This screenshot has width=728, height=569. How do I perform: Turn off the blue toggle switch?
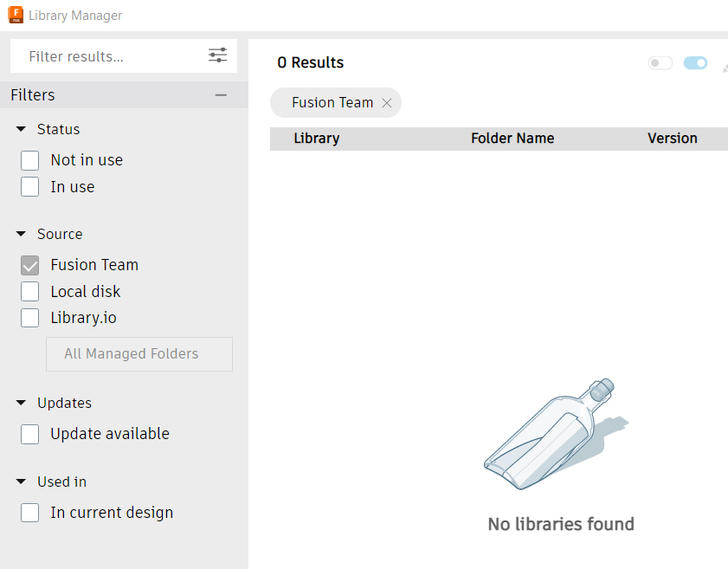click(695, 62)
